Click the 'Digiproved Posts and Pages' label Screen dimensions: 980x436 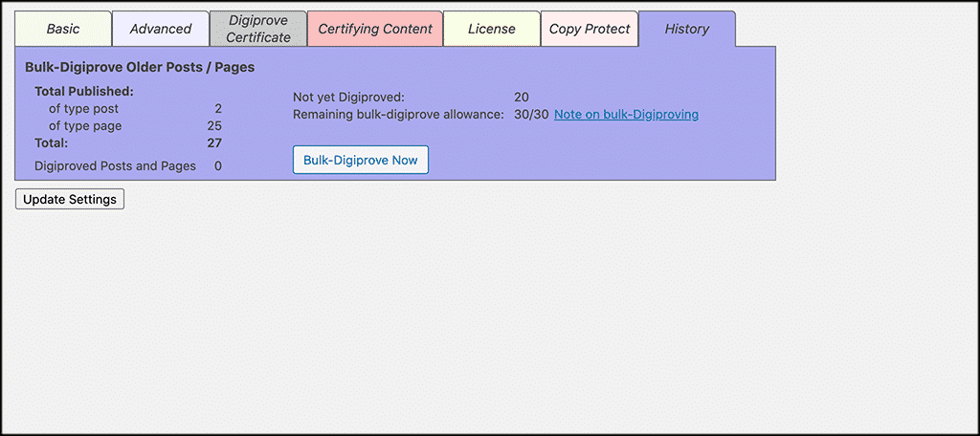[x=115, y=166]
